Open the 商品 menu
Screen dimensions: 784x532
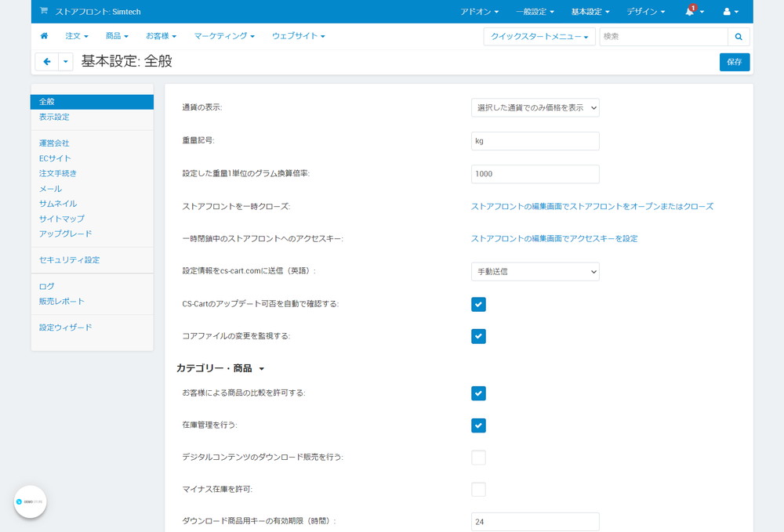[x=117, y=36]
